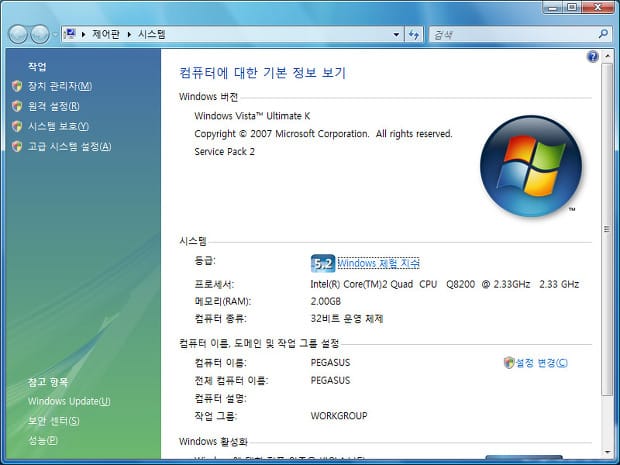Open Windows Update from the sidebar
Image resolution: width=620 pixels, height=465 pixels.
coord(69,401)
